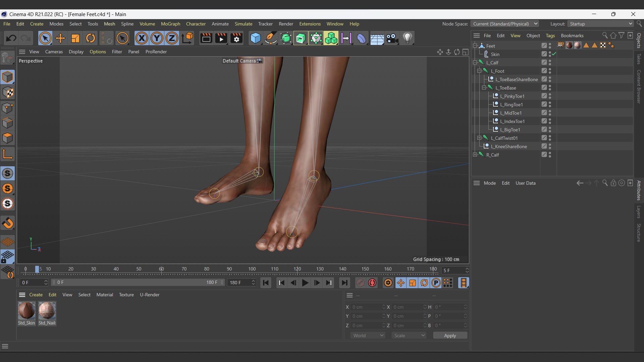
Task: Click the Render to Picture Viewer icon
Action: (221, 38)
